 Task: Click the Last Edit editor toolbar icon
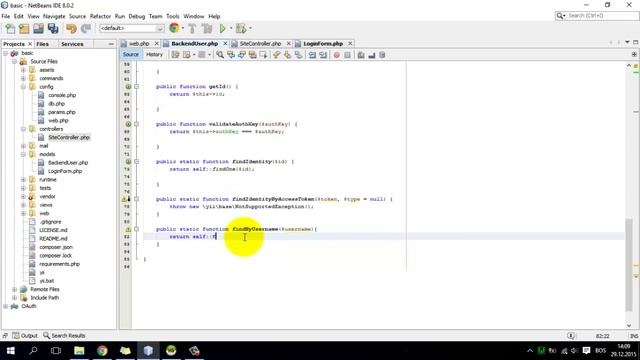point(176,55)
